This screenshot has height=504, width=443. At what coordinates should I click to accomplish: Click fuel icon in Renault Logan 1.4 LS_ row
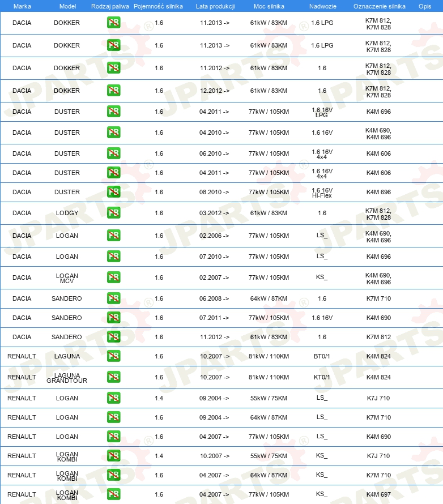point(113,398)
